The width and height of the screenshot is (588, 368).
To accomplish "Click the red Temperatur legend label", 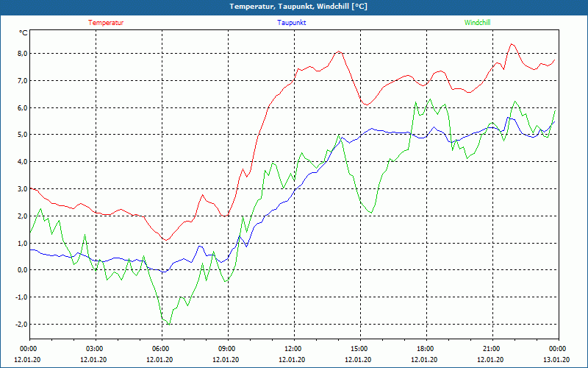I will [x=106, y=23].
